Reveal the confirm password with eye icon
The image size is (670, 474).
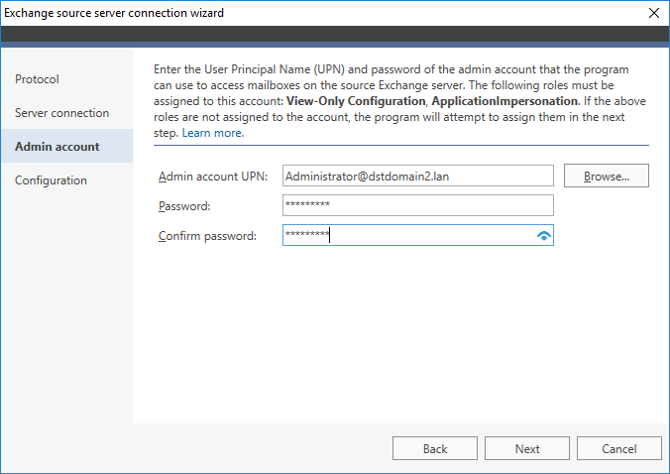click(x=543, y=236)
